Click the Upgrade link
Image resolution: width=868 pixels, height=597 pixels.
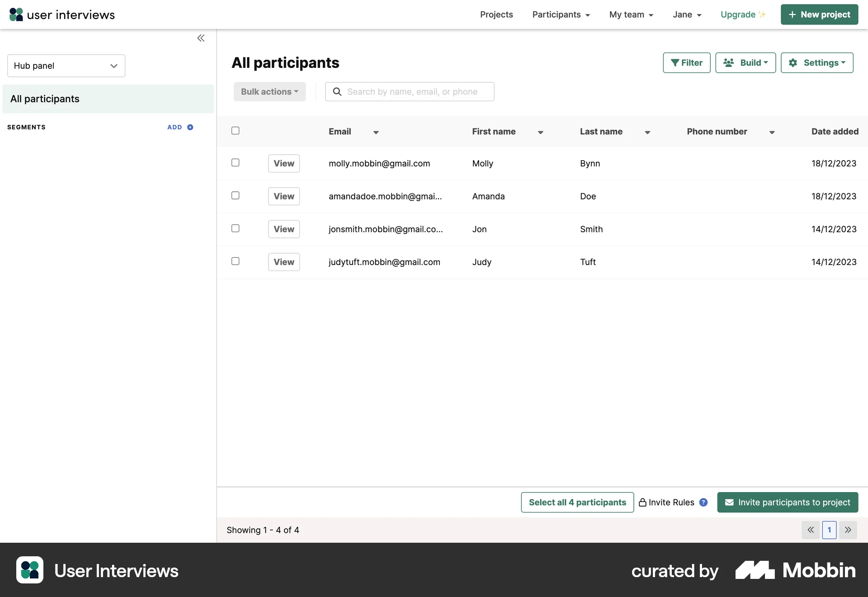pyautogui.click(x=738, y=14)
